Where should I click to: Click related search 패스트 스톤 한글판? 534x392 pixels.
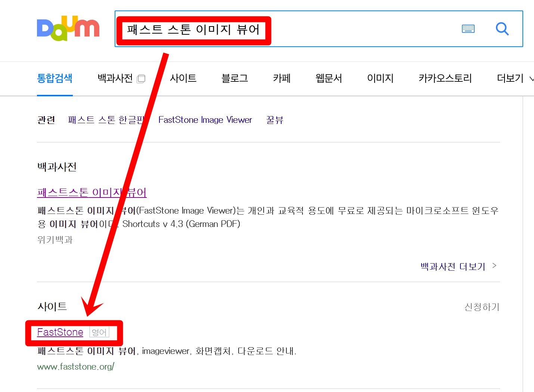point(106,120)
